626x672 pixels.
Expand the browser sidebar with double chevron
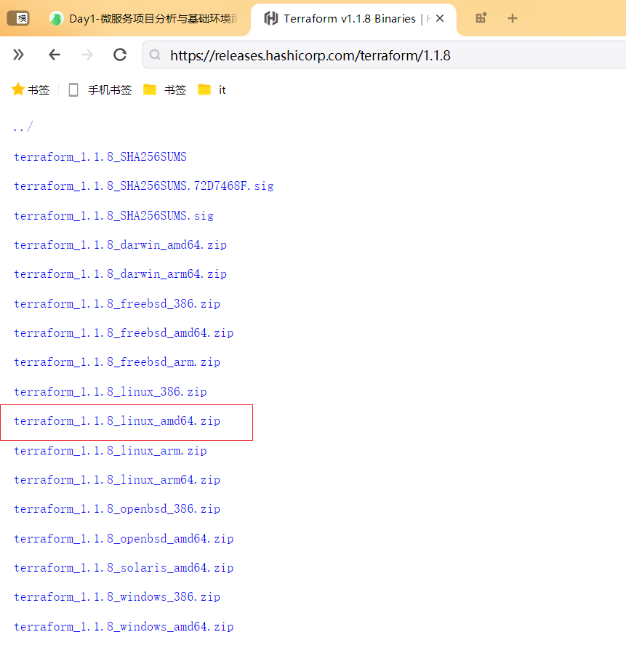18,55
